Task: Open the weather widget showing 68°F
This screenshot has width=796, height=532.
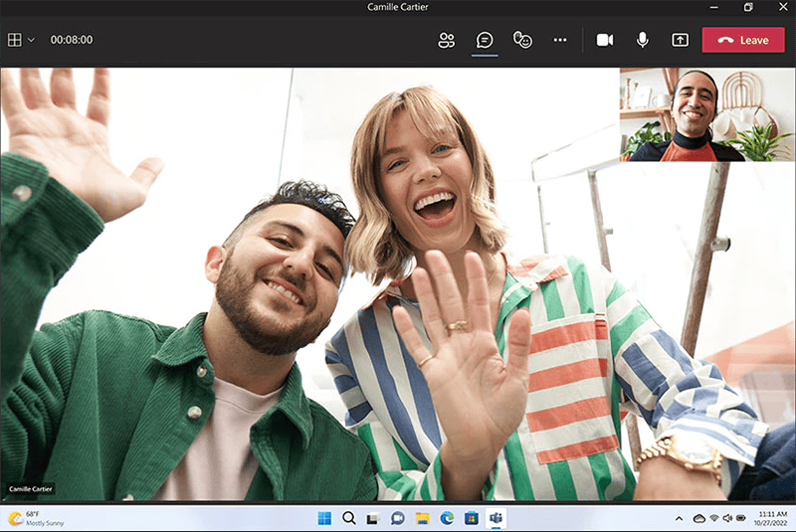Action: (35, 518)
